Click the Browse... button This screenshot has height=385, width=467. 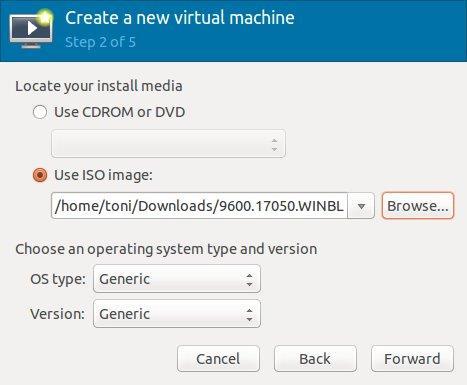(x=418, y=206)
